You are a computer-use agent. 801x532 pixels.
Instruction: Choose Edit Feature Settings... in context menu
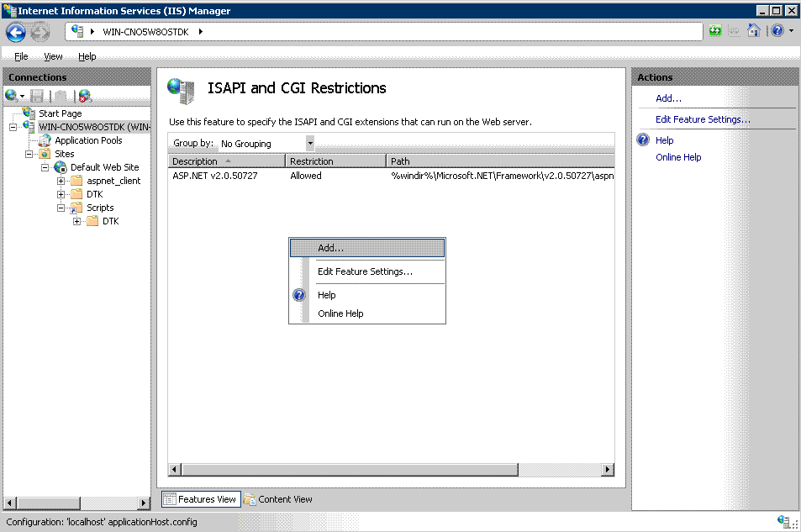pyautogui.click(x=367, y=271)
